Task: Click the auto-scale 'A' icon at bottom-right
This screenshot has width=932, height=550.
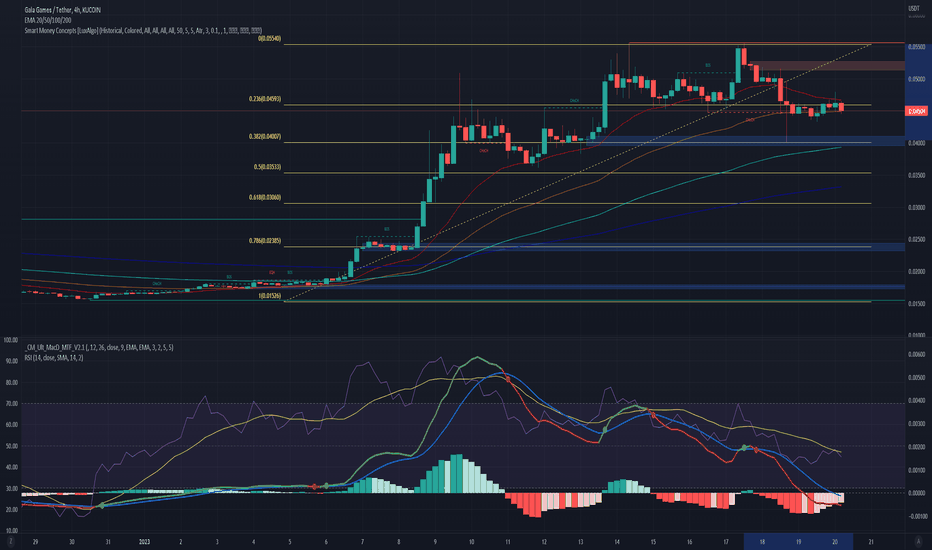Action: click(x=918, y=541)
